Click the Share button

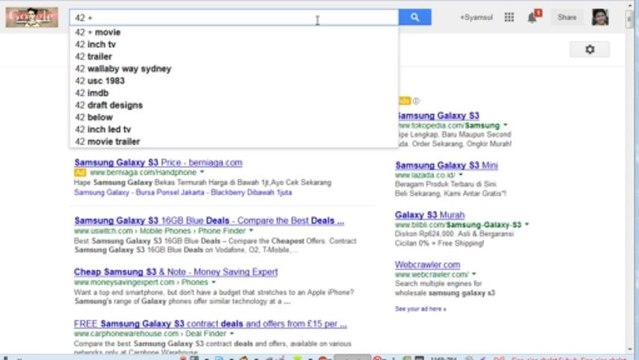[x=567, y=17]
